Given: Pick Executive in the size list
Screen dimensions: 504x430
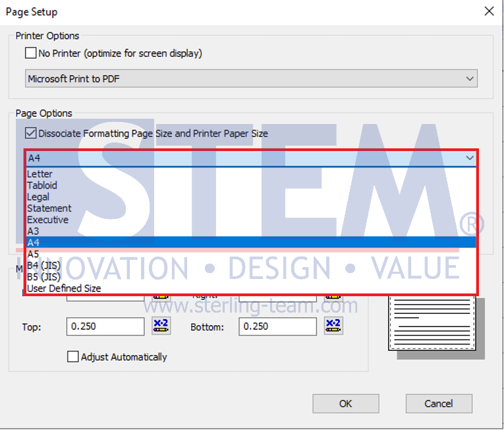Looking at the screenshot, I should (x=47, y=220).
